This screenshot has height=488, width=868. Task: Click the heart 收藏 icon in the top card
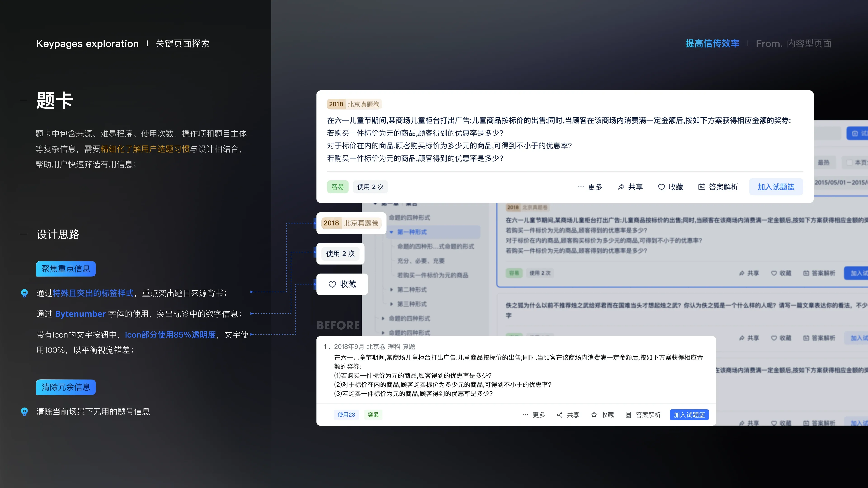661,187
